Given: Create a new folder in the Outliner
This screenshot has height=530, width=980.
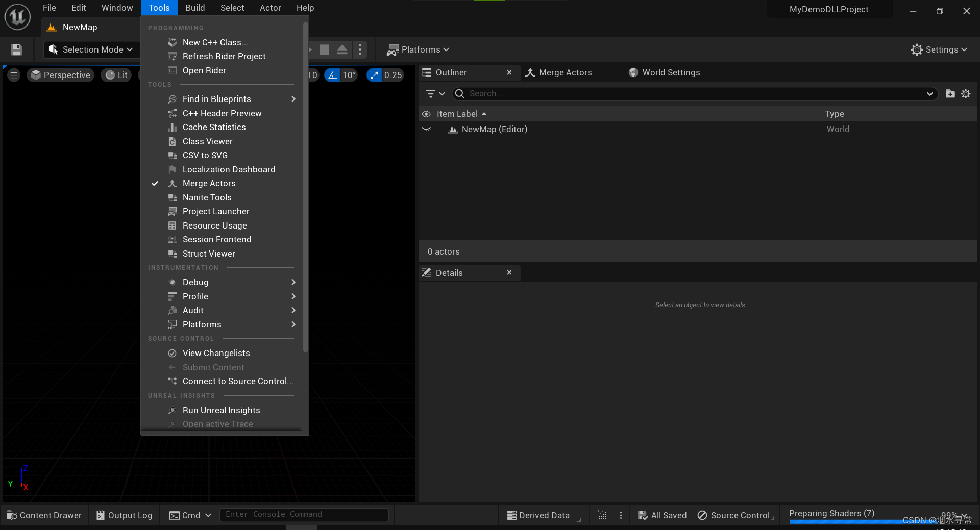Looking at the screenshot, I should 950,93.
